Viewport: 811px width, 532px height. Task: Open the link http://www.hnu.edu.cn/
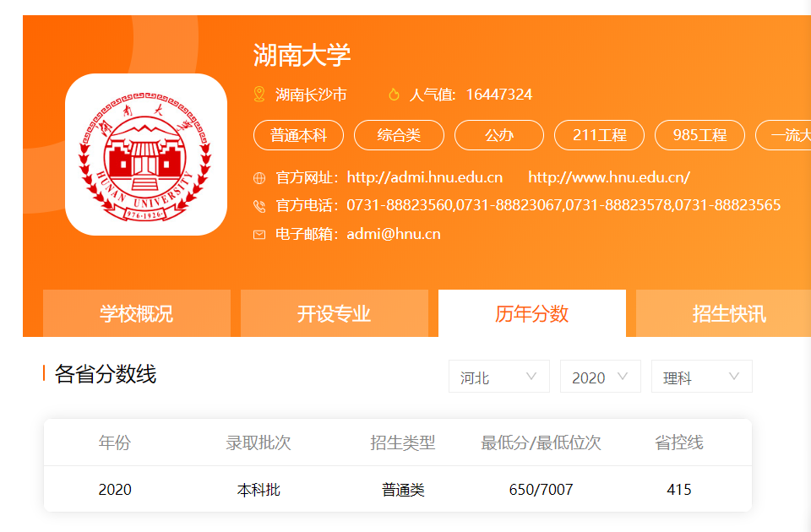coord(609,177)
